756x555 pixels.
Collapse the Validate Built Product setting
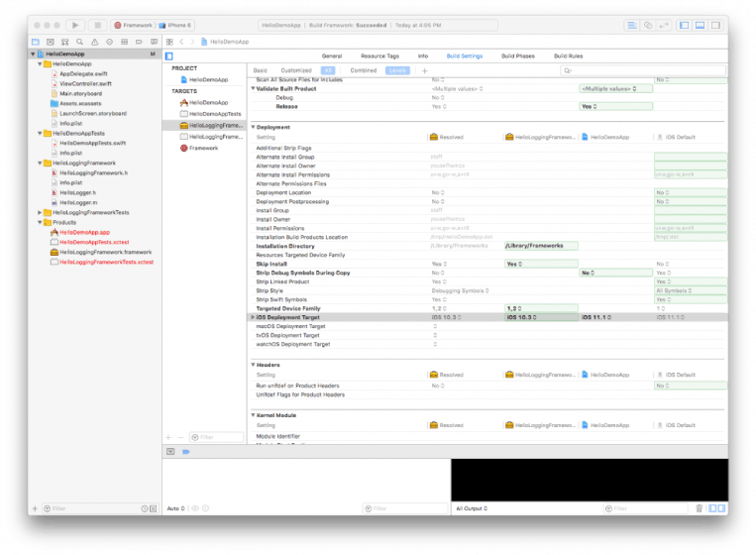pos(253,89)
